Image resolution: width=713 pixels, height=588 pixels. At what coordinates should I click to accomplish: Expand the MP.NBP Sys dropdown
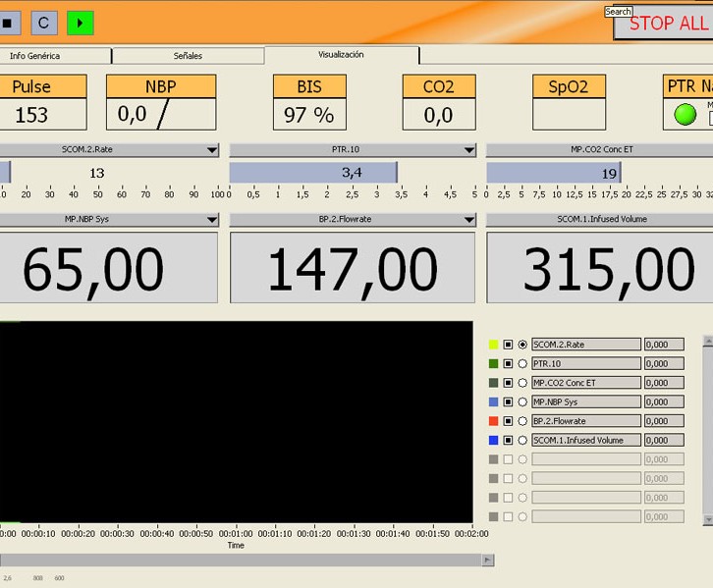click(212, 220)
